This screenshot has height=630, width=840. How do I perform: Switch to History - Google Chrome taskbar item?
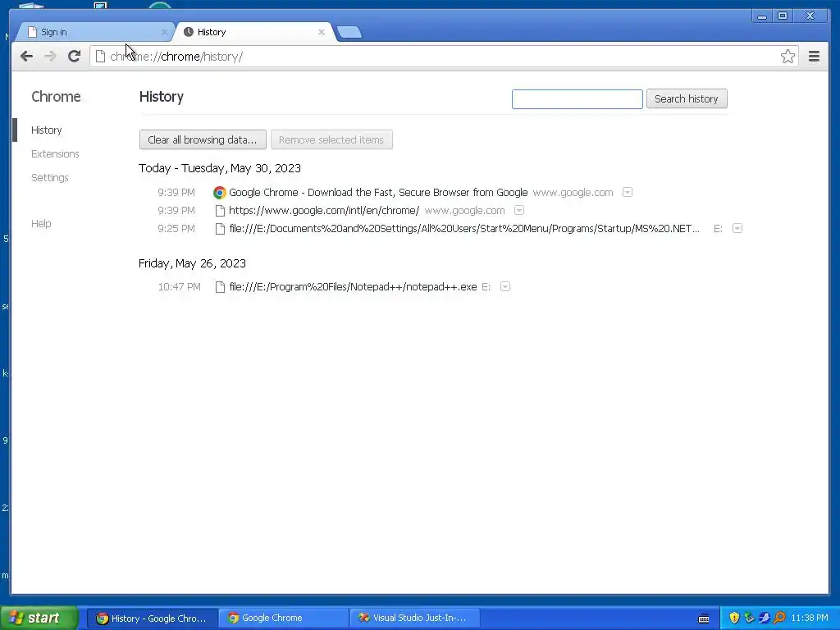click(152, 619)
